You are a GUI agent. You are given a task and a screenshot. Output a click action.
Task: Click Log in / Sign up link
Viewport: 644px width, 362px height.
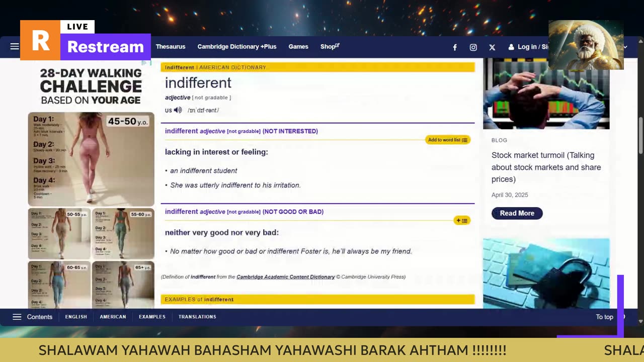(x=533, y=47)
